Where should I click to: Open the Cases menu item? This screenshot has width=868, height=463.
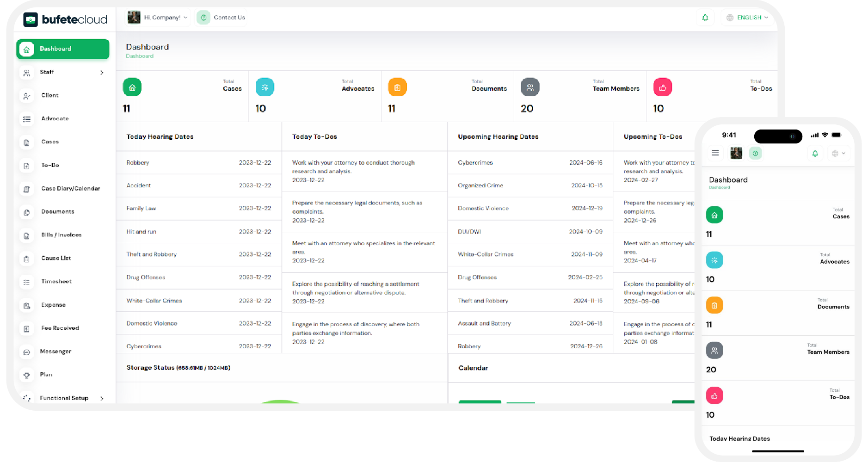point(50,142)
